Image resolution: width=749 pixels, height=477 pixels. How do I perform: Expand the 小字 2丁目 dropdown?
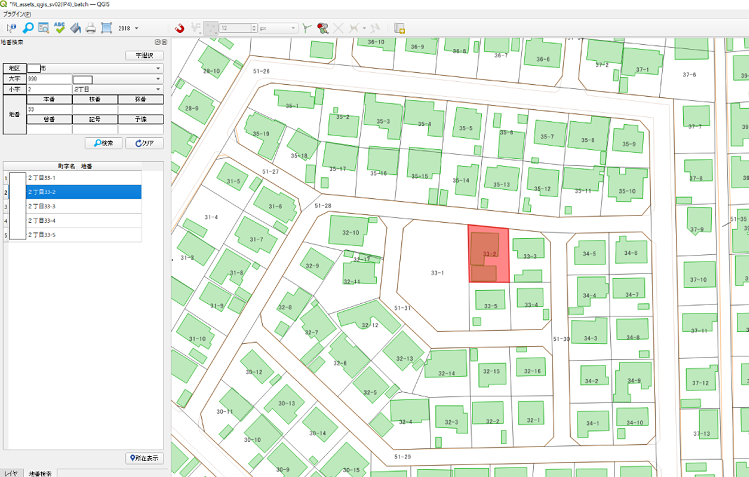click(x=158, y=89)
